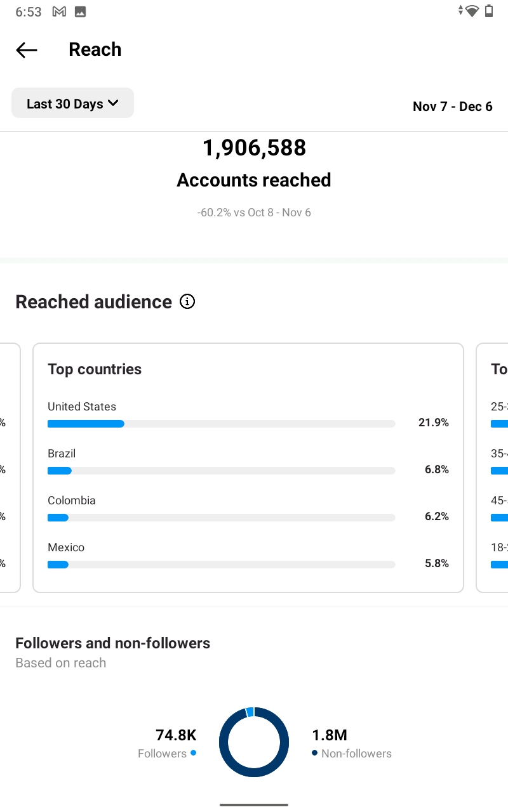
Task: Open the Last 30 Days dropdown
Action: pyautogui.click(x=72, y=103)
